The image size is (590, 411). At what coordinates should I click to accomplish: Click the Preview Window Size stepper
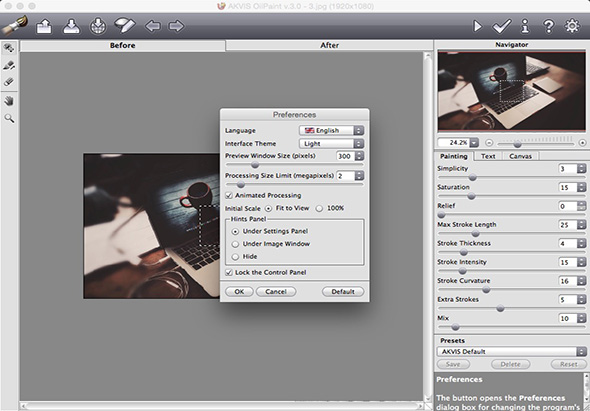click(359, 156)
